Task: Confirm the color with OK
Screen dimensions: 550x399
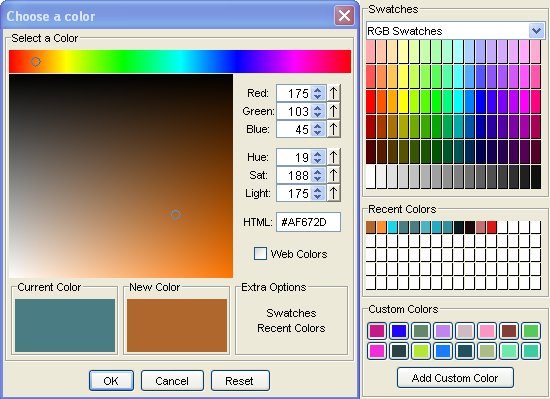Action: tap(111, 380)
